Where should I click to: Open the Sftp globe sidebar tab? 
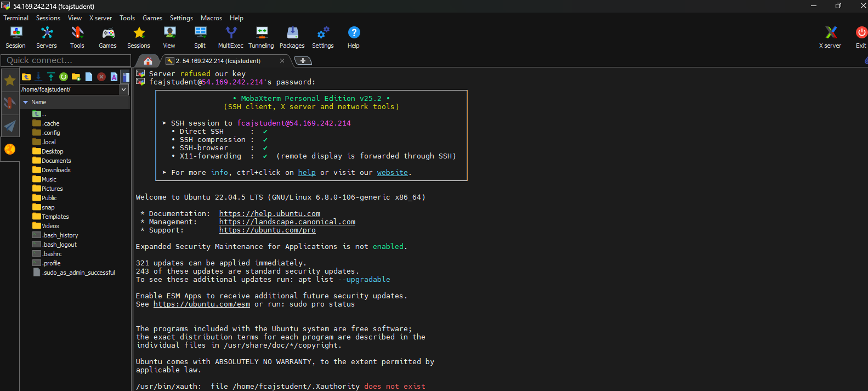pyautogui.click(x=10, y=149)
